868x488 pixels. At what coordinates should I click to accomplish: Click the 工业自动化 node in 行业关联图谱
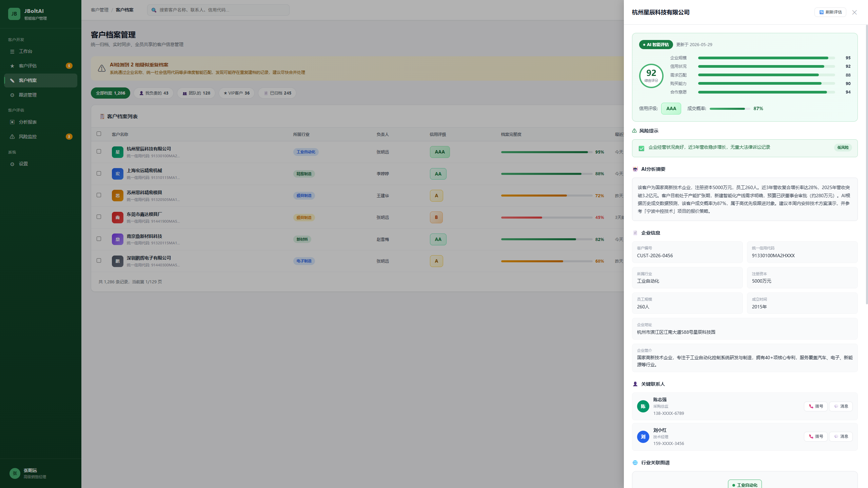tap(745, 485)
